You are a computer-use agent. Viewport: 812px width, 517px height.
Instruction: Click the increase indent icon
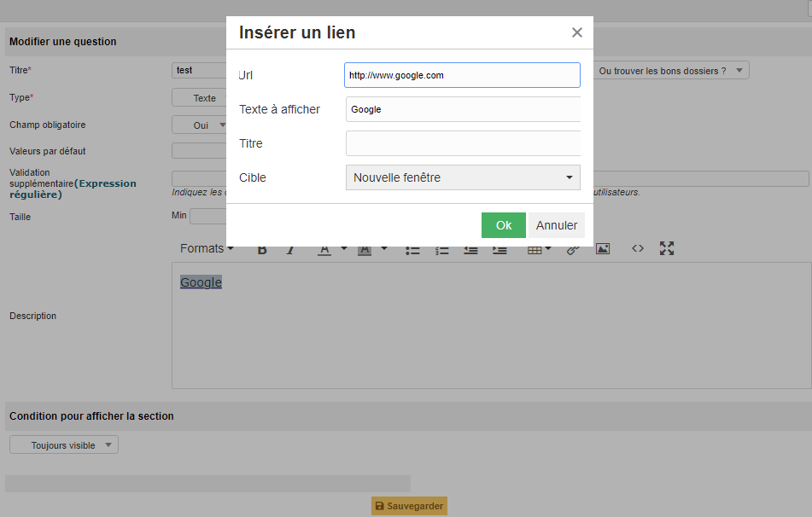click(x=499, y=250)
